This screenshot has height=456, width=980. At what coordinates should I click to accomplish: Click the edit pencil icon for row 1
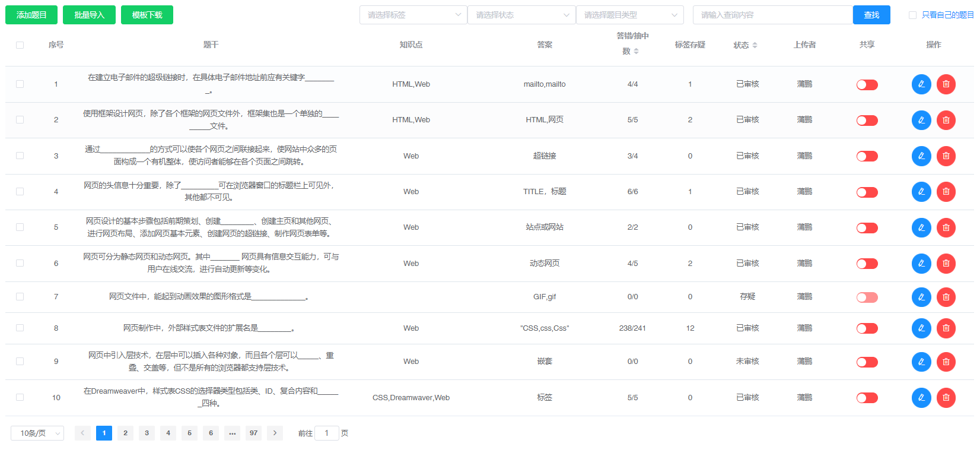(921, 84)
